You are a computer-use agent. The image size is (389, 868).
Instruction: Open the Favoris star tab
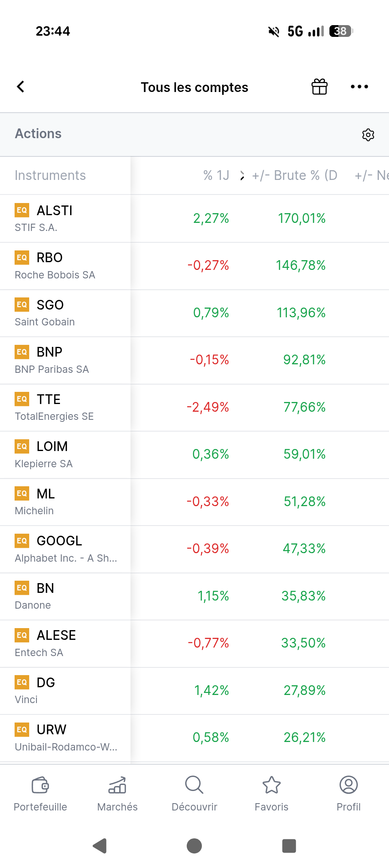271,793
